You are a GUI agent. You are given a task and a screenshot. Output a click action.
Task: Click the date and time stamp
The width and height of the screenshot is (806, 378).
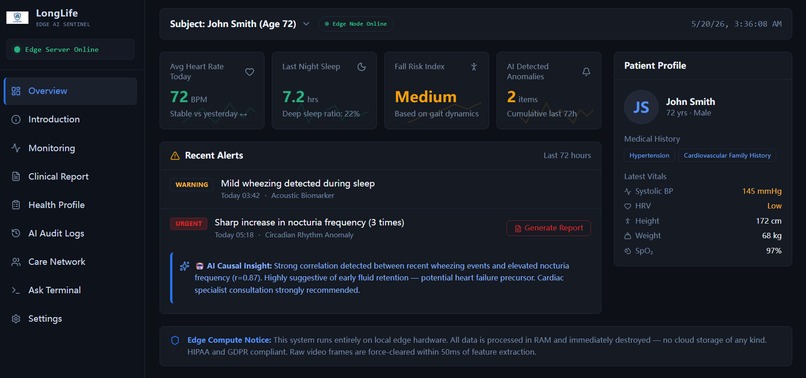point(737,24)
